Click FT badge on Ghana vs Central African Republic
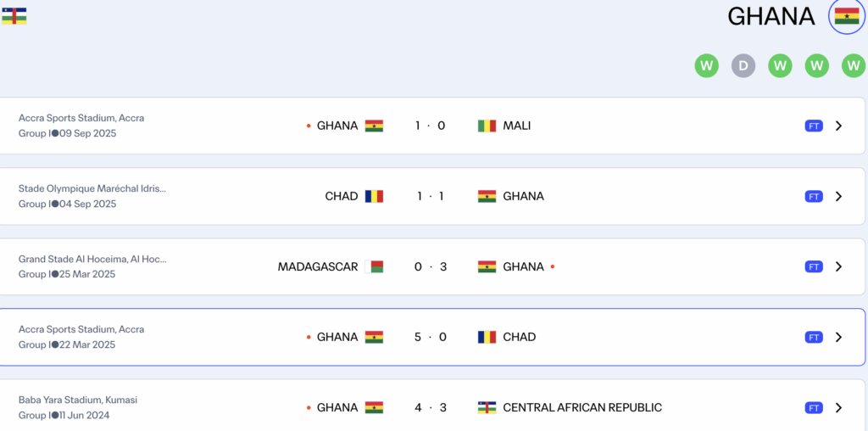Viewport: 868px width, 431px height. (814, 407)
